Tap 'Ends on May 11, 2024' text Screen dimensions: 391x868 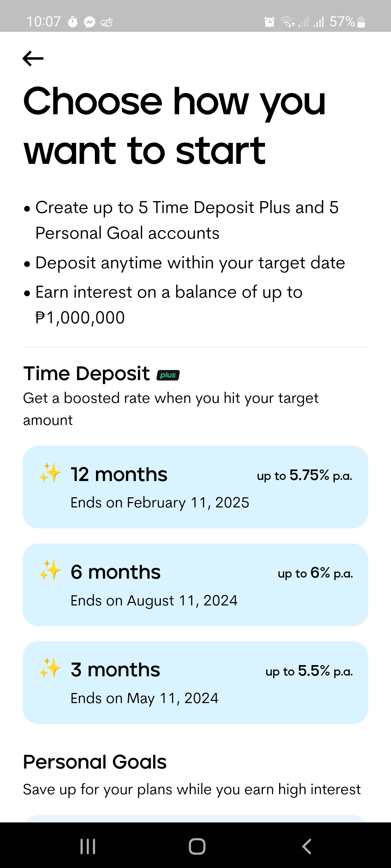click(144, 698)
